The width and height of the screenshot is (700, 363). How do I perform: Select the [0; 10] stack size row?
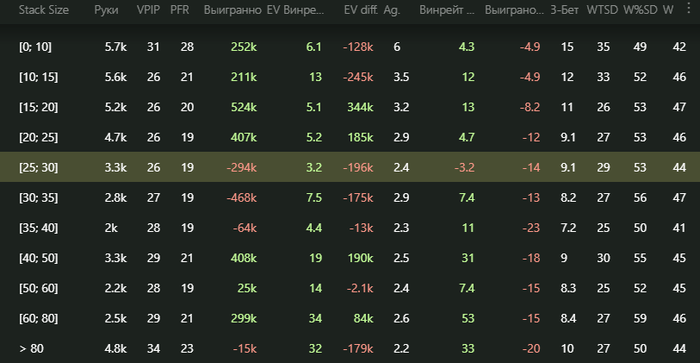[350, 47]
